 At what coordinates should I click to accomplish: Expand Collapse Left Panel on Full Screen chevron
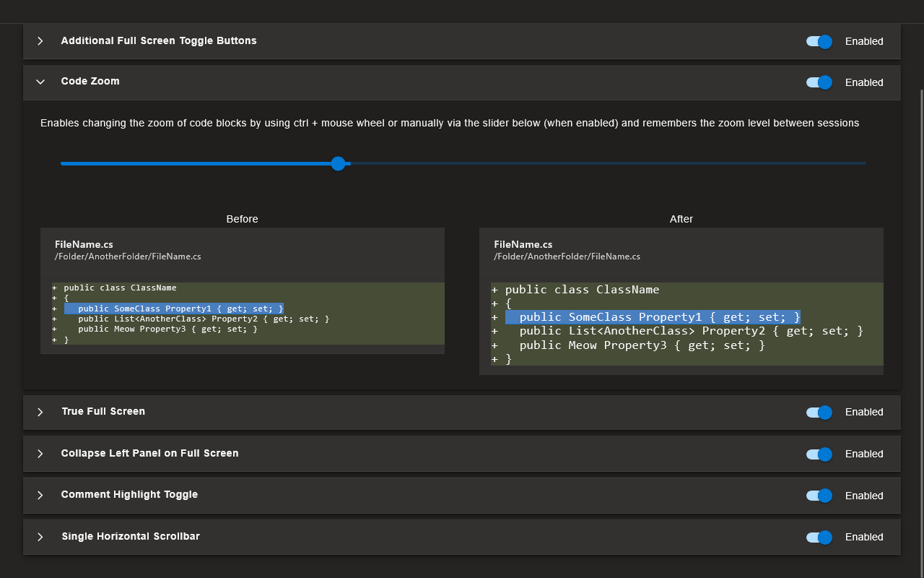click(x=40, y=454)
